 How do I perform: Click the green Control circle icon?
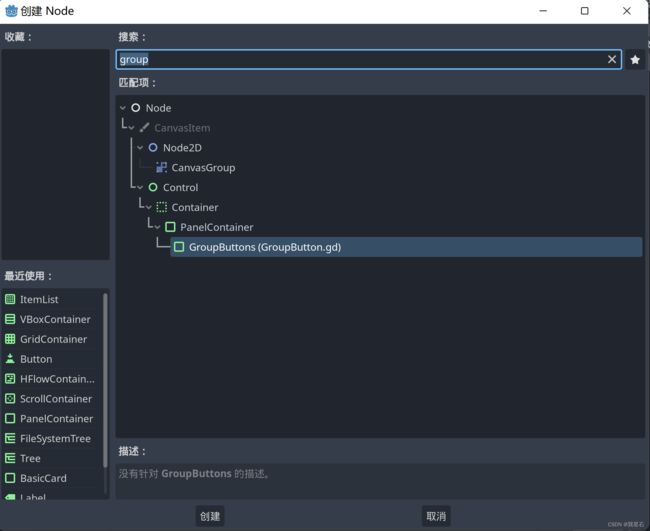[153, 187]
